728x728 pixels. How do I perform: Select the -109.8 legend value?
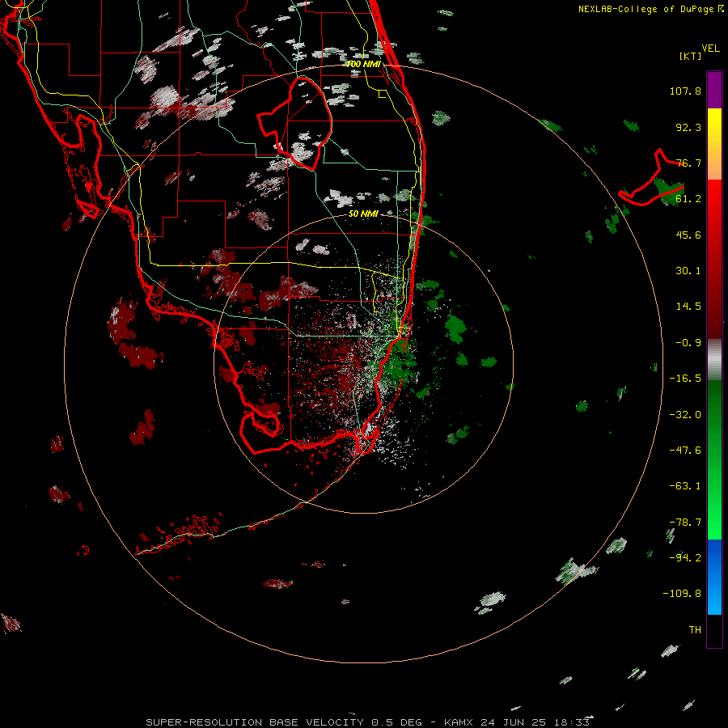pyautogui.click(x=682, y=594)
